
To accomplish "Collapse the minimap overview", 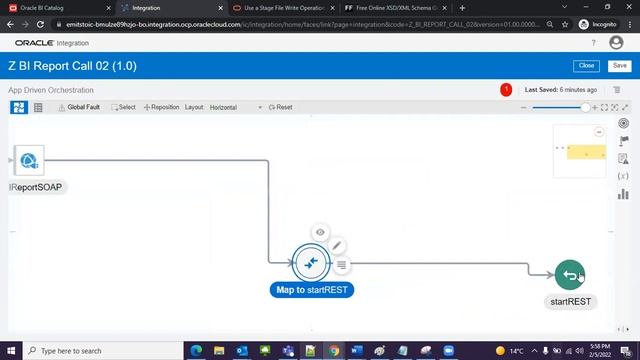I will 599,132.
